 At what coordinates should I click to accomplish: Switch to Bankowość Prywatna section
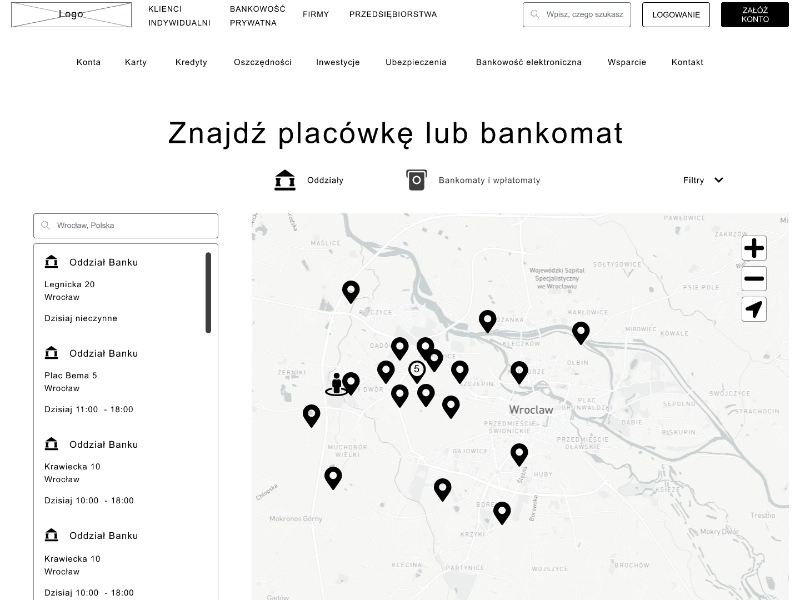tap(257, 15)
